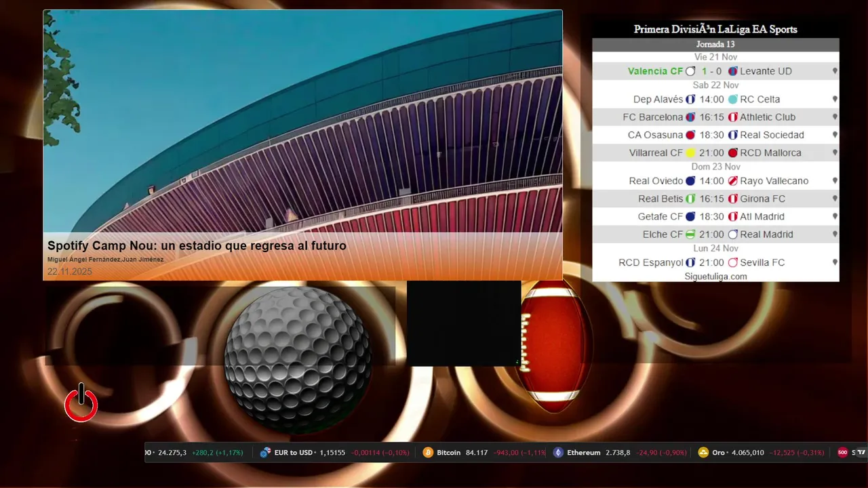Click the black empty panel beside football
Screen dimensions: 868x488
click(x=464, y=323)
